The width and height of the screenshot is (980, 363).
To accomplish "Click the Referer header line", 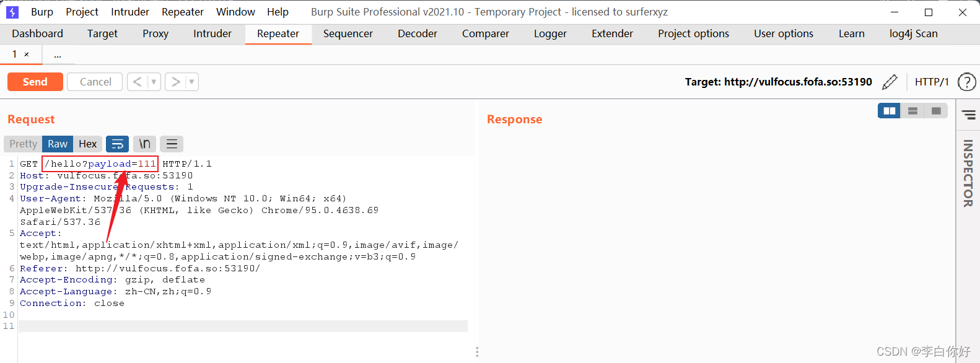I will pos(140,268).
